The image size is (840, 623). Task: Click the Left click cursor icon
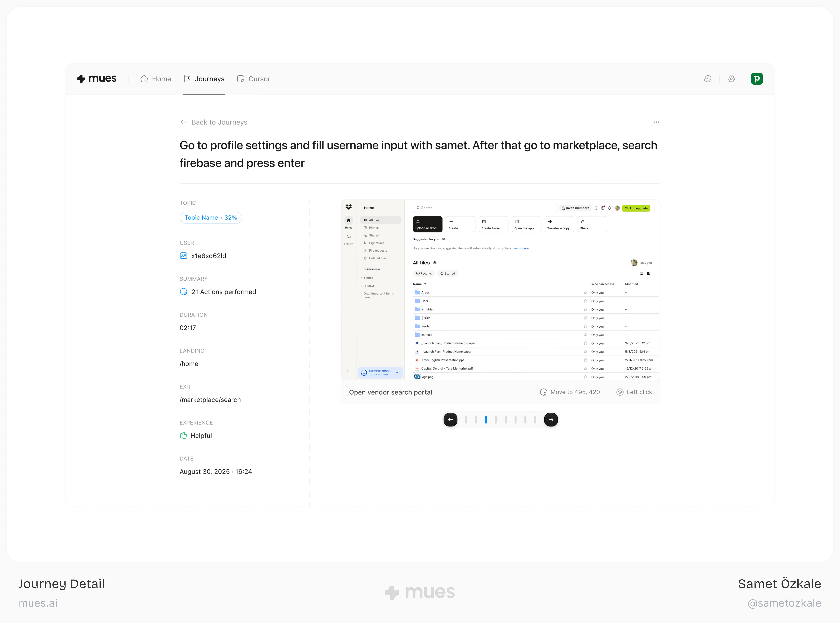point(619,392)
